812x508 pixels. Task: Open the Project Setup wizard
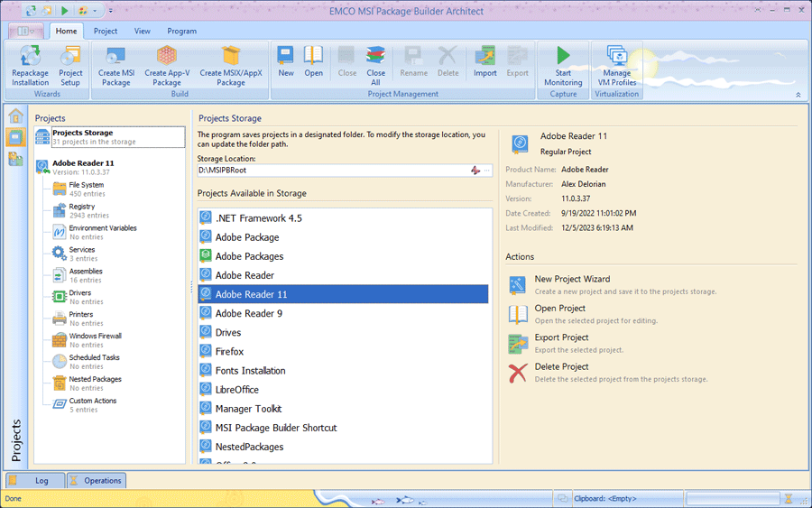coord(70,66)
